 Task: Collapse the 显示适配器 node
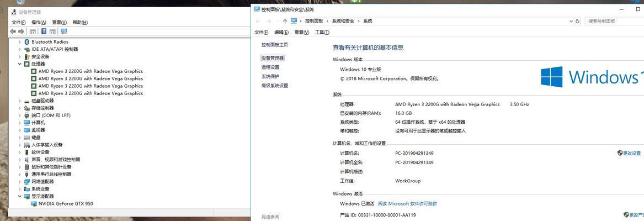tap(19, 196)
